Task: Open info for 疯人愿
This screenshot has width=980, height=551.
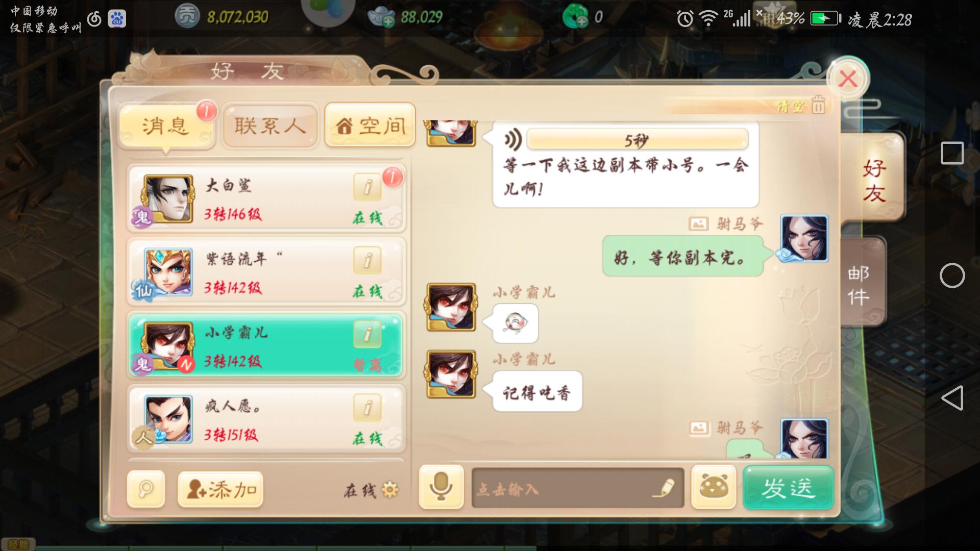Action: pyautogui.click(x=367, y=408)
